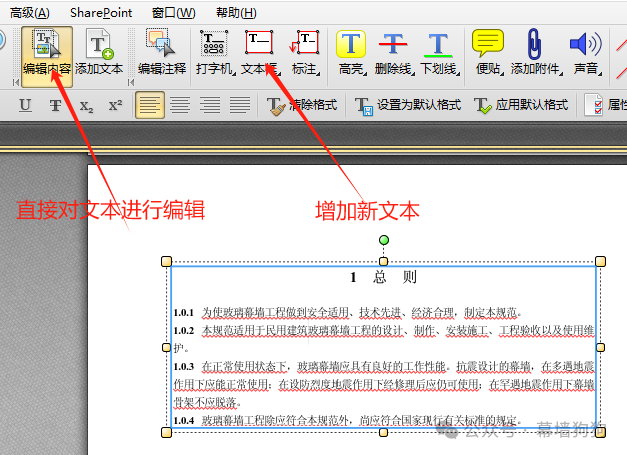Viewport: 627px width, 455px height.
Task: Click 应用默认格式 (Apply Default Format)
Action: click(520, 105)
